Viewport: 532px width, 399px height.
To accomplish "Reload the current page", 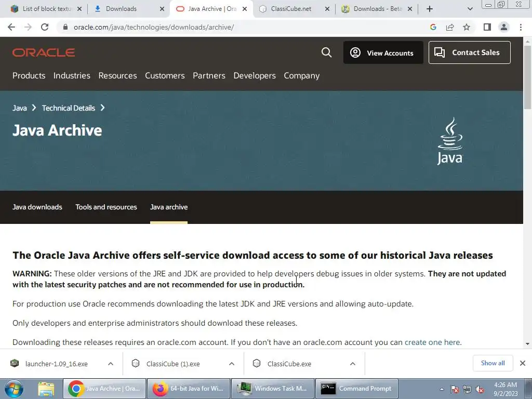I will coord(45,27).
